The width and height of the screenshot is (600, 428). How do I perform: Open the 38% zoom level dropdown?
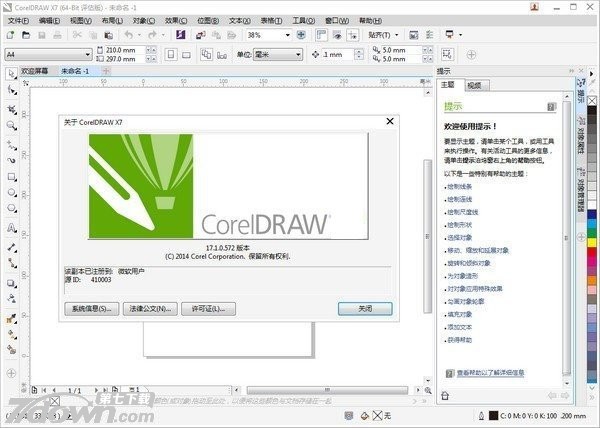[x=287, y=35]
